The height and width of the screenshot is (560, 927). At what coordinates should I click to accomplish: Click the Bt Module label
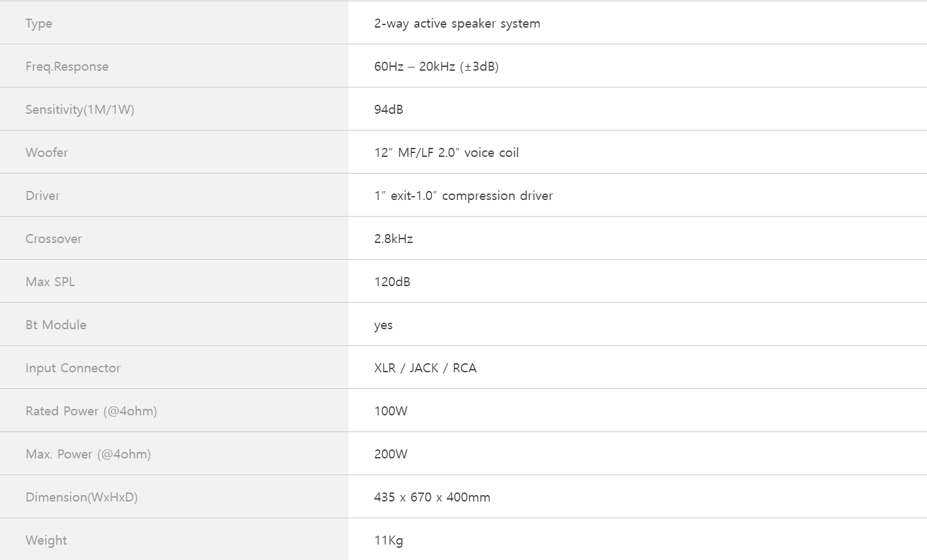tap(56, 325)
